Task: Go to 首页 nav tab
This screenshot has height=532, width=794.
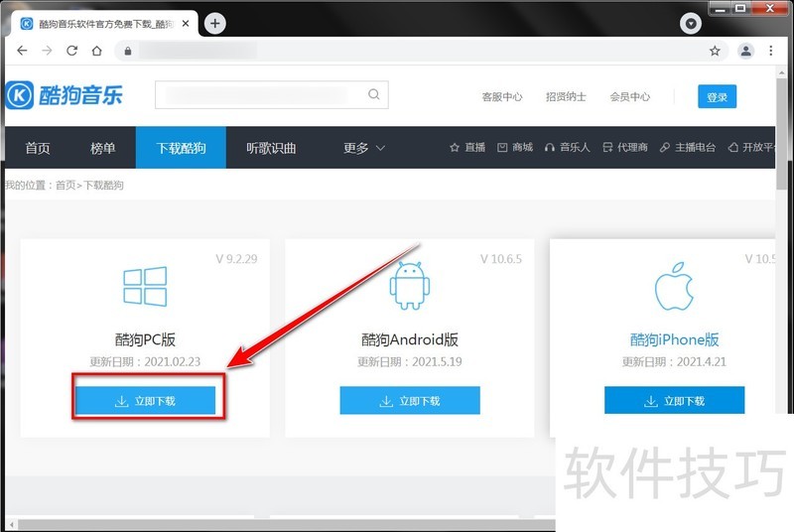Action: coord(38,148)
